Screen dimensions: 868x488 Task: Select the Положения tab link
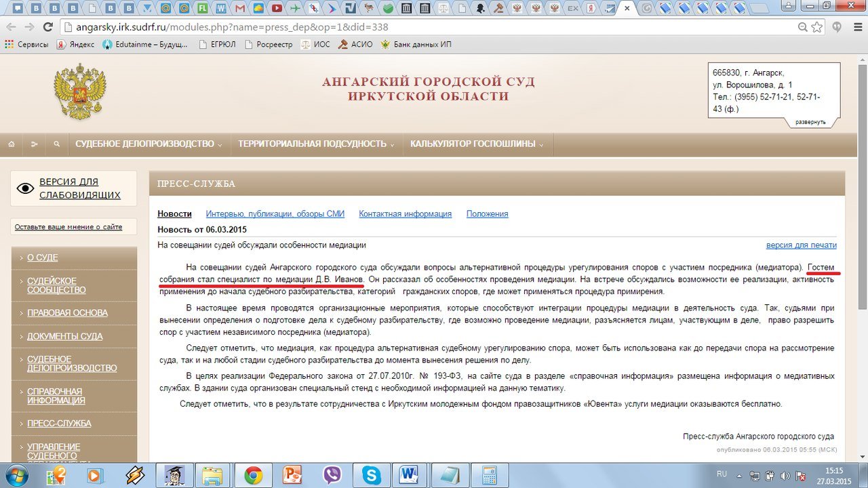tap(487, 214)
